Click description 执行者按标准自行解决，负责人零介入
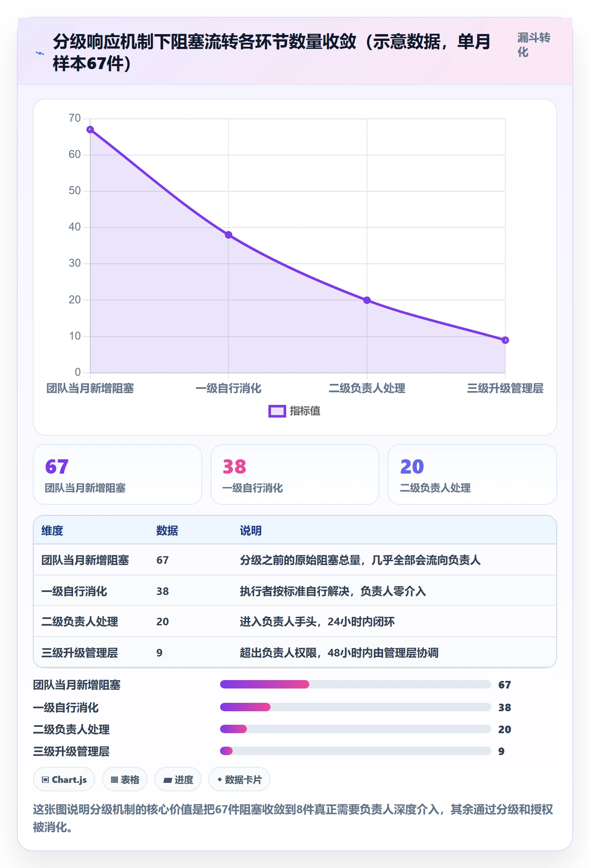The height and width of the screenshot is (868, 590). tap(333, 592)
